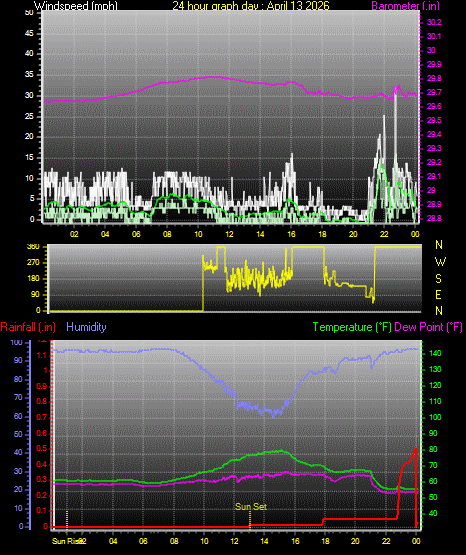
Task: Click the S compass direction label
Action: click(439, 279)
